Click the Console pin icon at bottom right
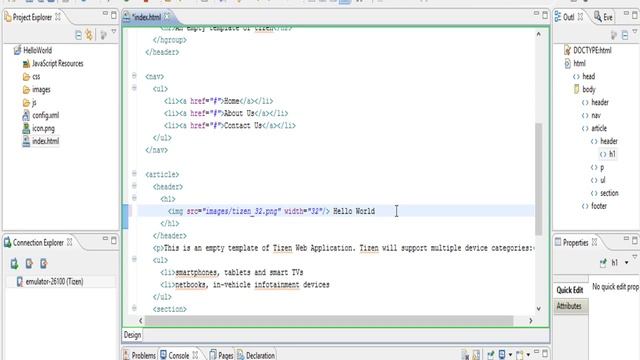Screen dimensions: 640x360 [x=490, y=355]
